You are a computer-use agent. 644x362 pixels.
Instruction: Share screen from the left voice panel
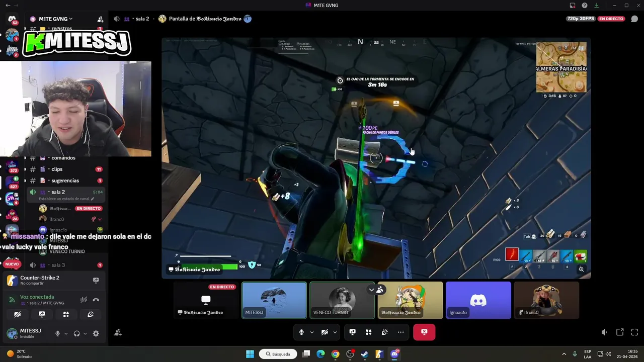tap(42, 314)
